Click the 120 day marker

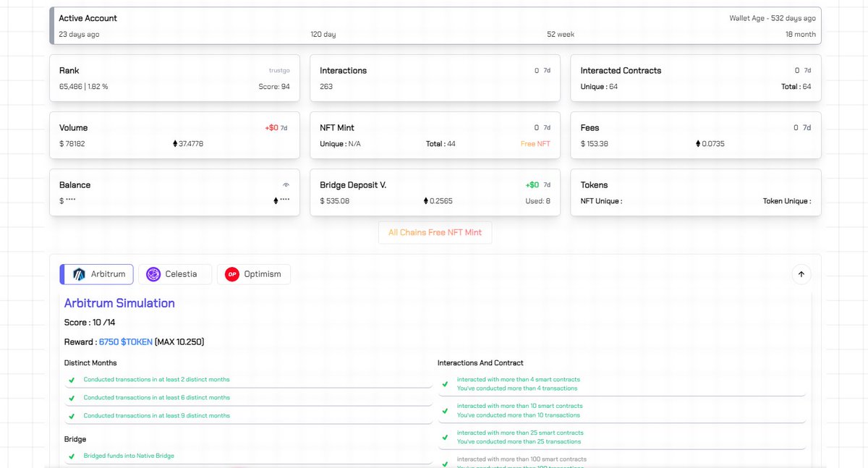(323, 35)
